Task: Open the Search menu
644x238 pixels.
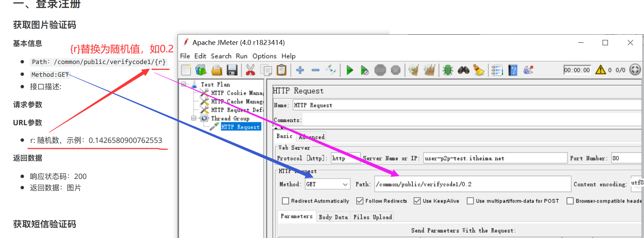Action: 221,56
